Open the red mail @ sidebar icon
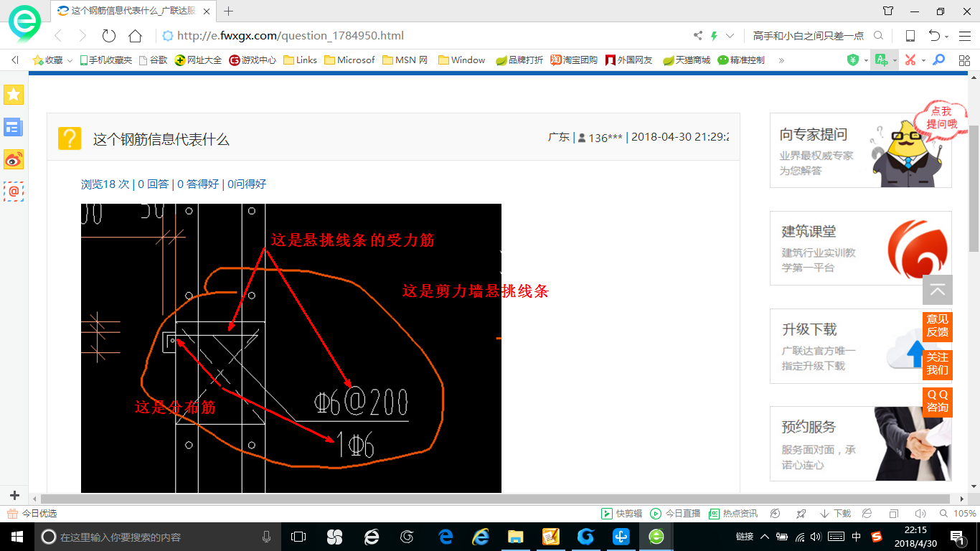Screen dimensions: 980x551 point(14,192)
